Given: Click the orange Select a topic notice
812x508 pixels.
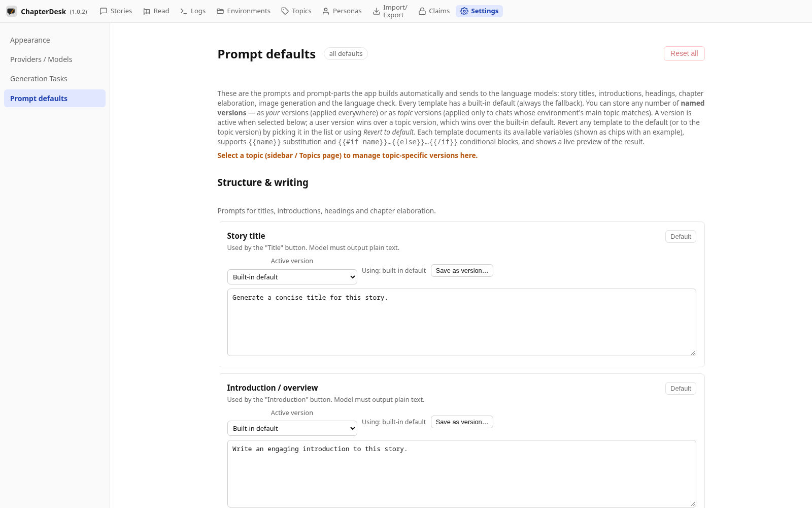Looking at the screenshot, I should (348, 155).
